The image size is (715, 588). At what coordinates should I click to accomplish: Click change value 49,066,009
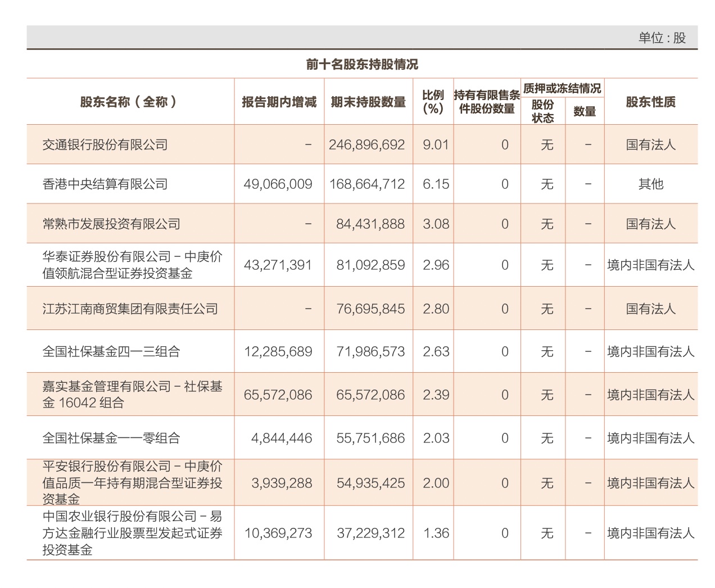[278, 184]
